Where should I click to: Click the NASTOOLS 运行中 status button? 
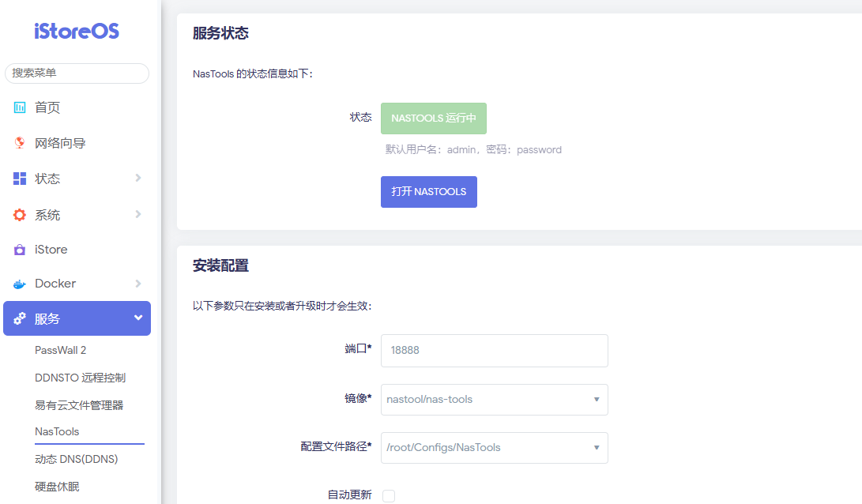click(434, 118)
